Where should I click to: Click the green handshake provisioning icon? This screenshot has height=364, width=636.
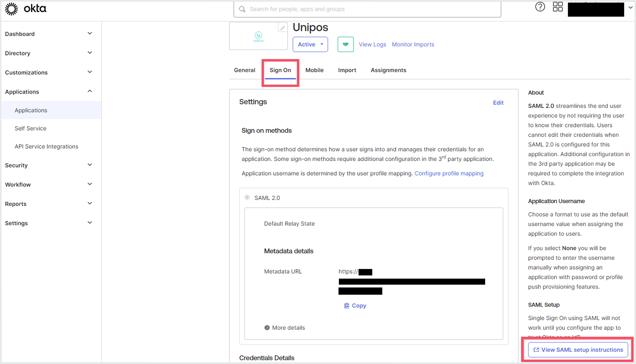click(346, 44)
